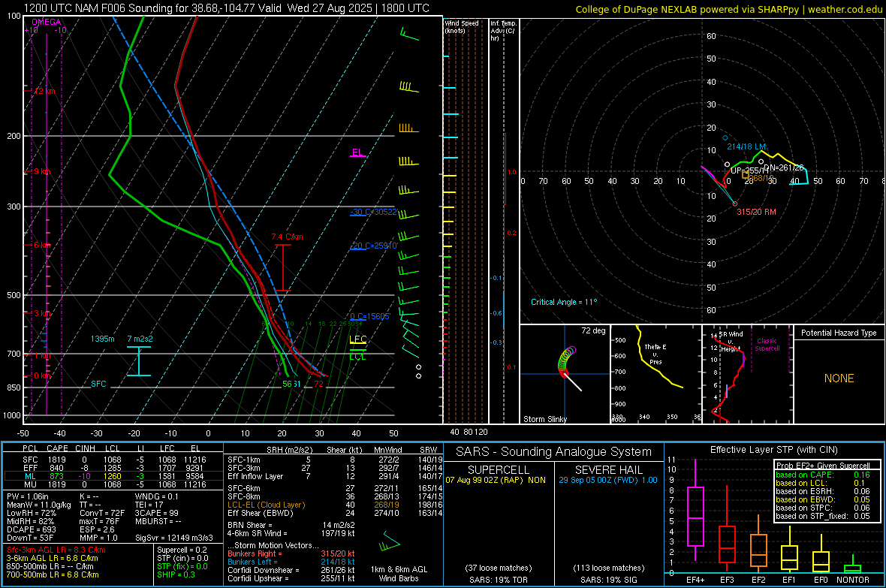Click the STP (cin) = 0.0 value

point(182,558)
